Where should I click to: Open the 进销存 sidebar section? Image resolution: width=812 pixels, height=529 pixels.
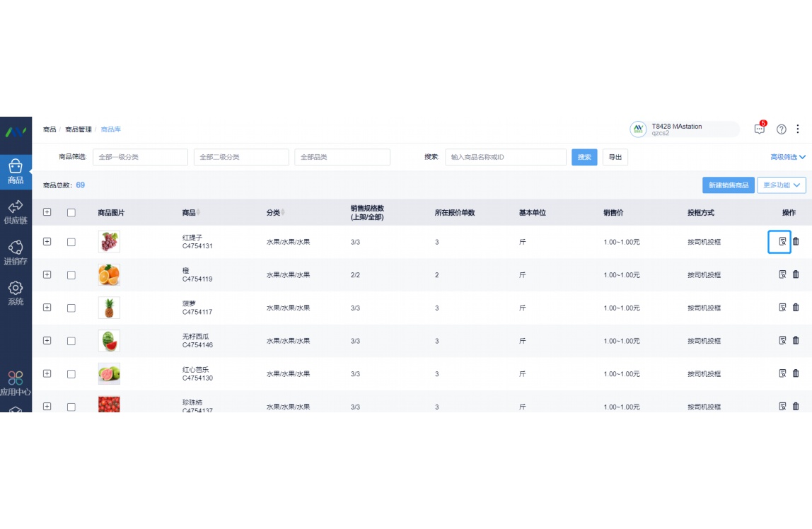point(16,252)
